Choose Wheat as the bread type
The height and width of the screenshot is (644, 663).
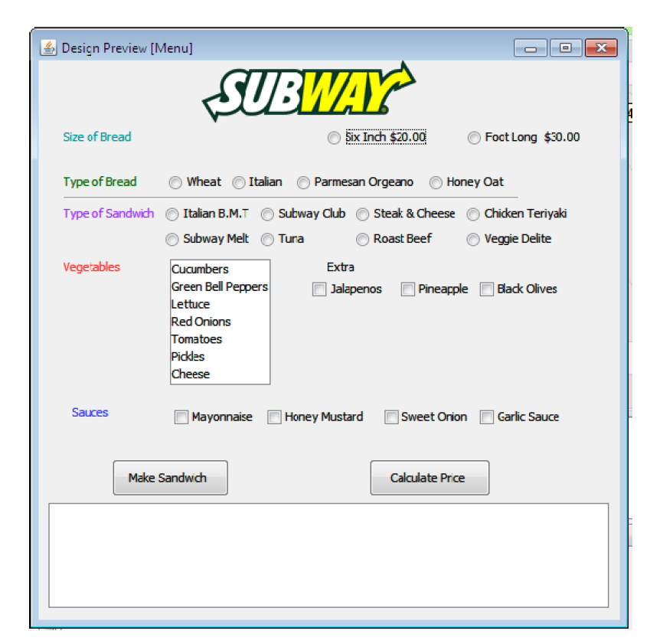(x=175, y=182)
